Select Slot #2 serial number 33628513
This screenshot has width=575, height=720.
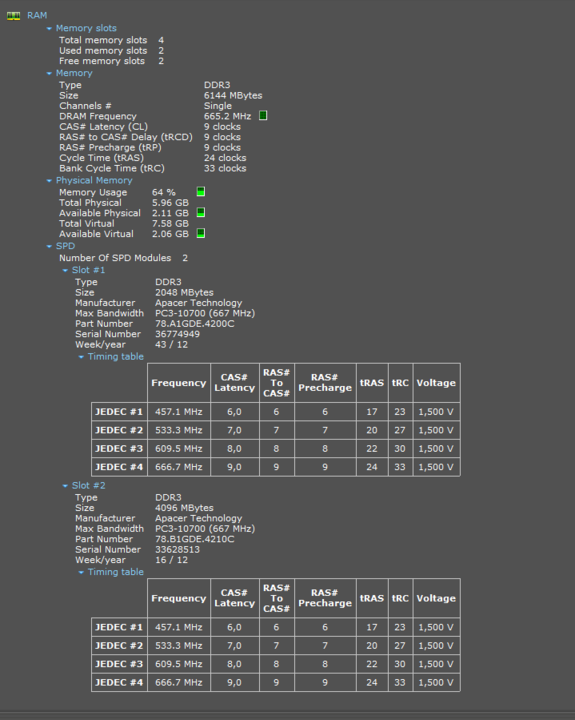tap(177, 550)
